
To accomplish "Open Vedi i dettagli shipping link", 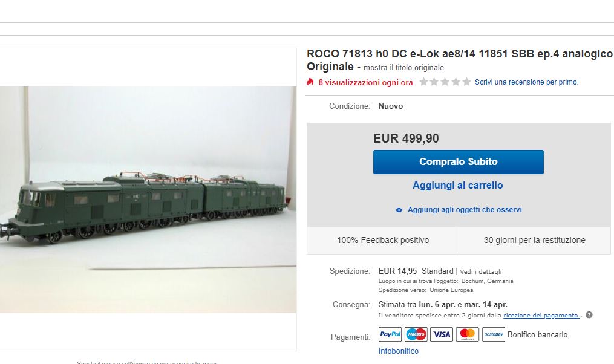I will pos(480,271).
